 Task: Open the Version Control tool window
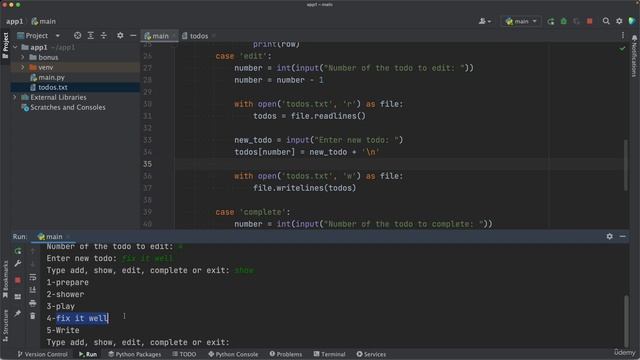click(42, 354)
